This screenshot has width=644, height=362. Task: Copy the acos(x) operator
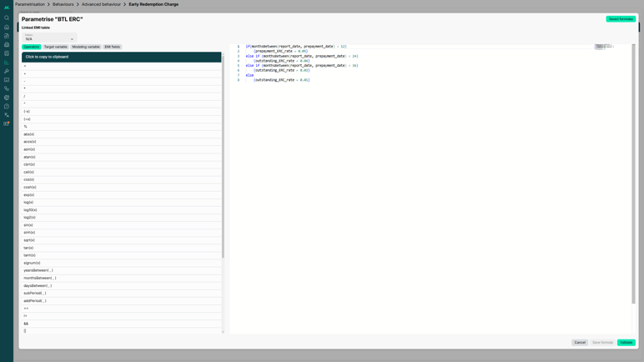pyautogui.click(x=122, y=142)
